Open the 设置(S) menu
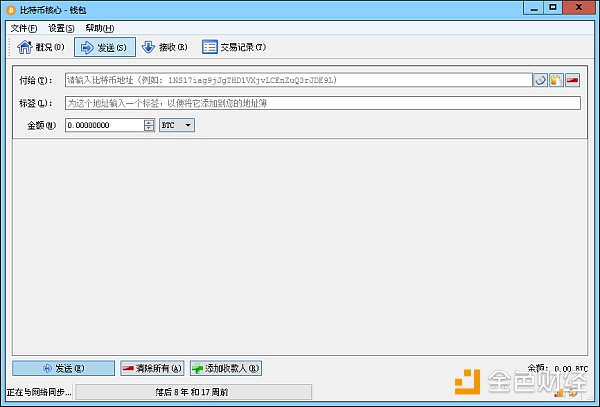Image resolution: width=600 pixels, height=407 pixels. pyautogui.click(x=61, y=28)
